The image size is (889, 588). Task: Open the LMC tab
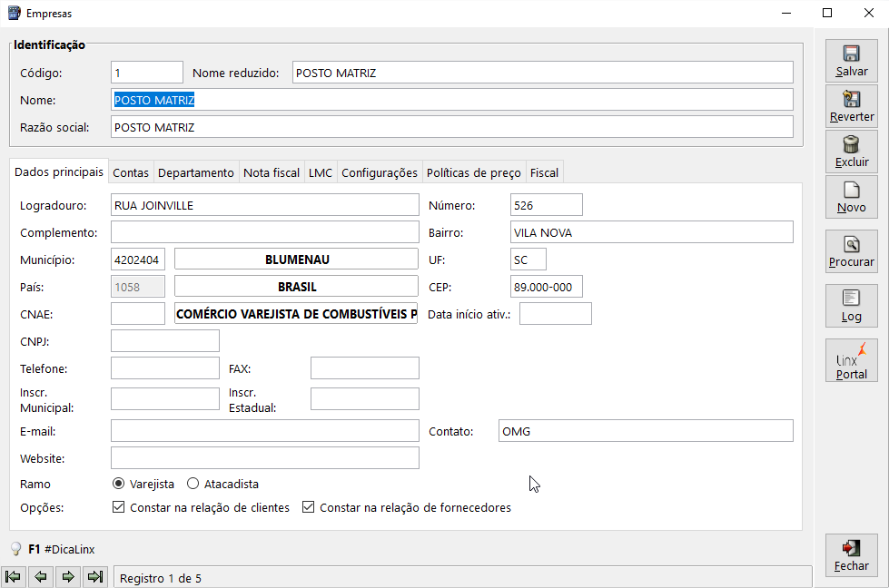(x=321, y=172)
